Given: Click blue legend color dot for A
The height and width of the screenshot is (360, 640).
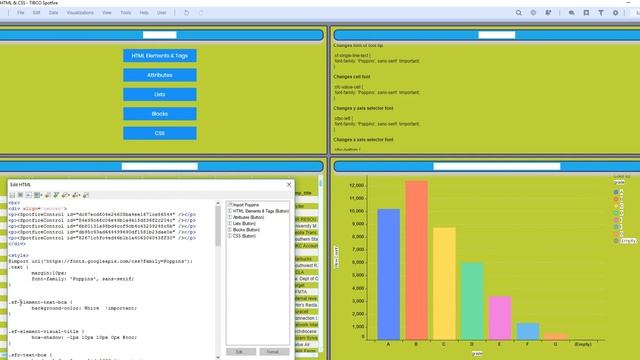Looking at the screenshot, I should point(616,192).
